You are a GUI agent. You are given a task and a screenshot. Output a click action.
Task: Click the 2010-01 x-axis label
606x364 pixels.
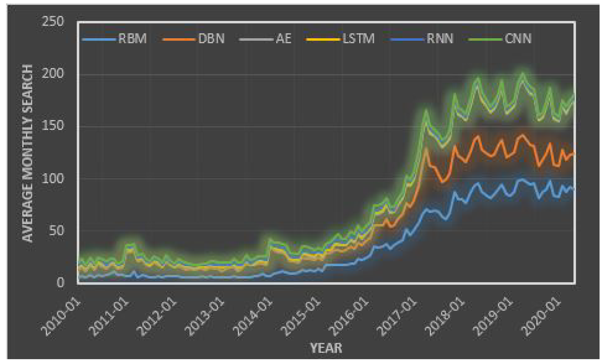(61, 317)
